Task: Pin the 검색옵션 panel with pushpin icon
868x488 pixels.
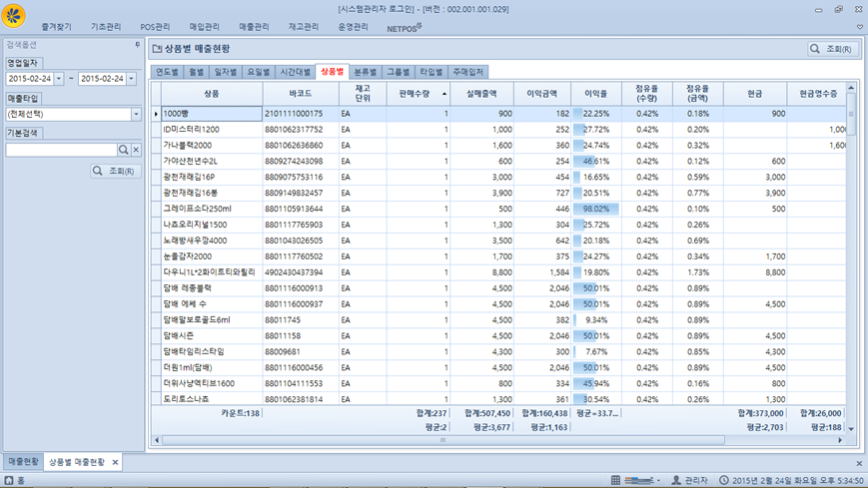Action: 138,45
